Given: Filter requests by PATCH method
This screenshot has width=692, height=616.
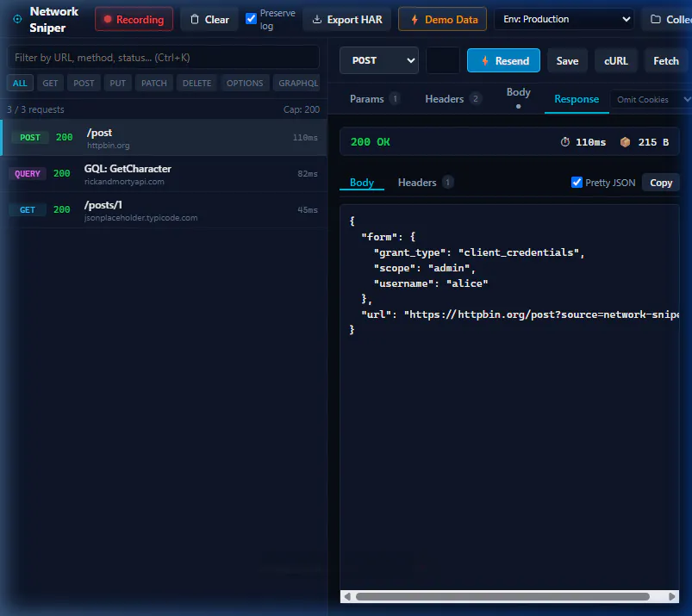Looking at the screenshot, I should tap(154, 83).
